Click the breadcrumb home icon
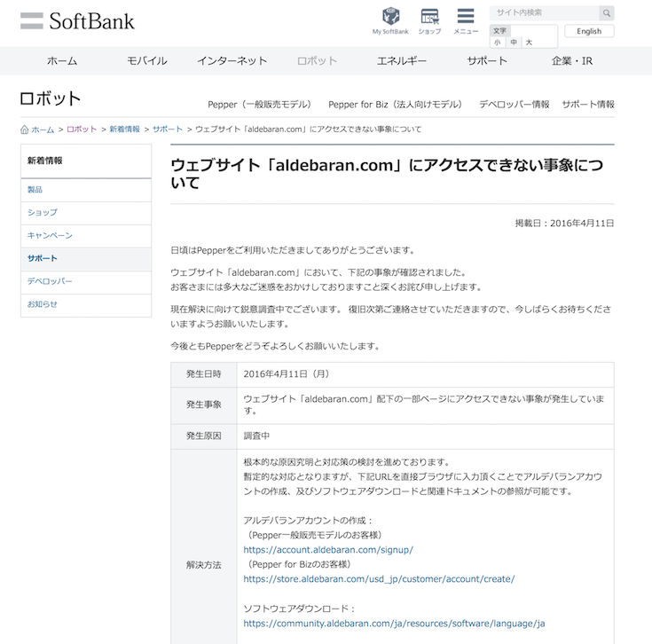Screen dimensions: 652x644 click(25, 130)
